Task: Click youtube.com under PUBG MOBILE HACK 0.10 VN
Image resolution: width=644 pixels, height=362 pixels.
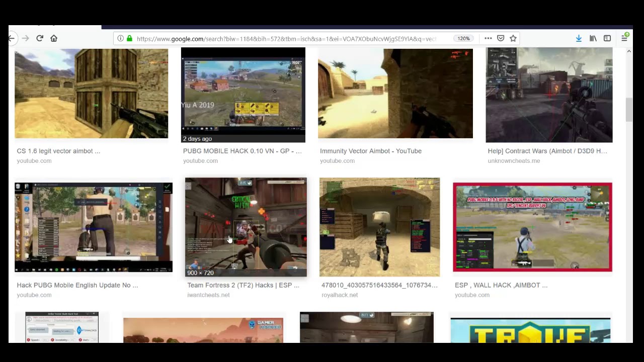Action: [200, 161]
